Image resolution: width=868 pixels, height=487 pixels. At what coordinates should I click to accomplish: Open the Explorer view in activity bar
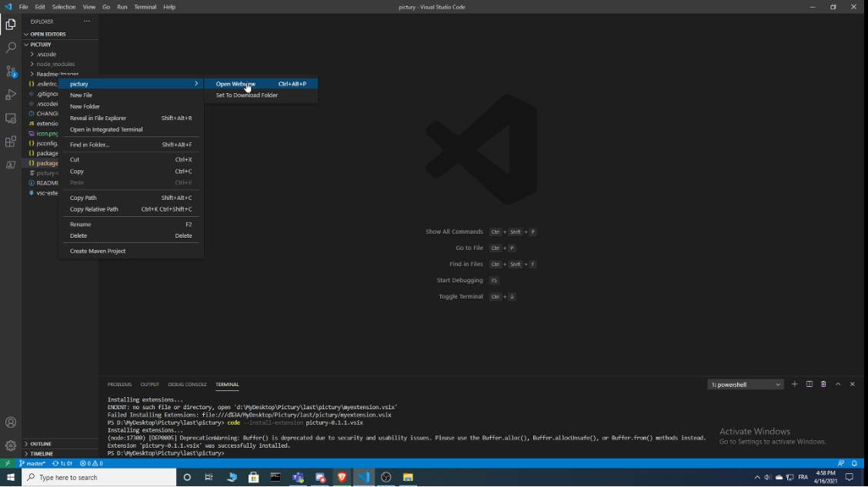coord(11,25)
